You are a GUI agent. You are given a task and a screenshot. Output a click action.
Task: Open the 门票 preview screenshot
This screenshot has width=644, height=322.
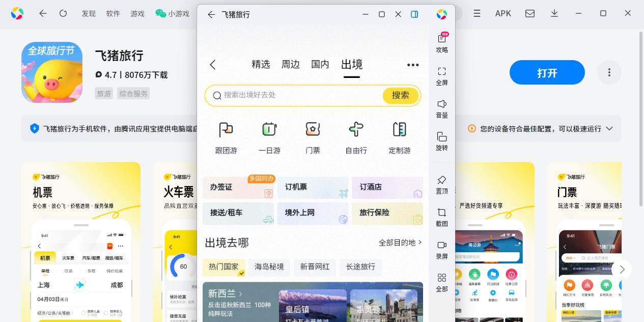[x=584, y=242]
